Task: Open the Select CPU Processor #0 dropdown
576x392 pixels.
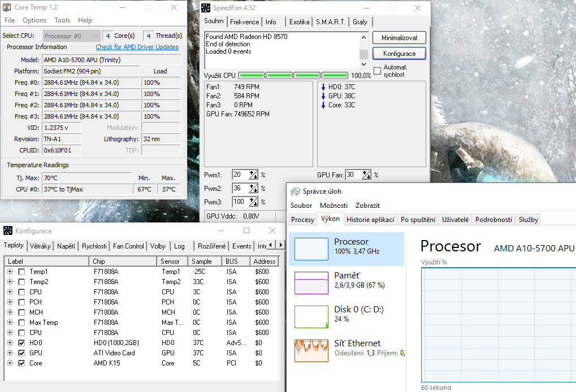Action: pos(72,36)
